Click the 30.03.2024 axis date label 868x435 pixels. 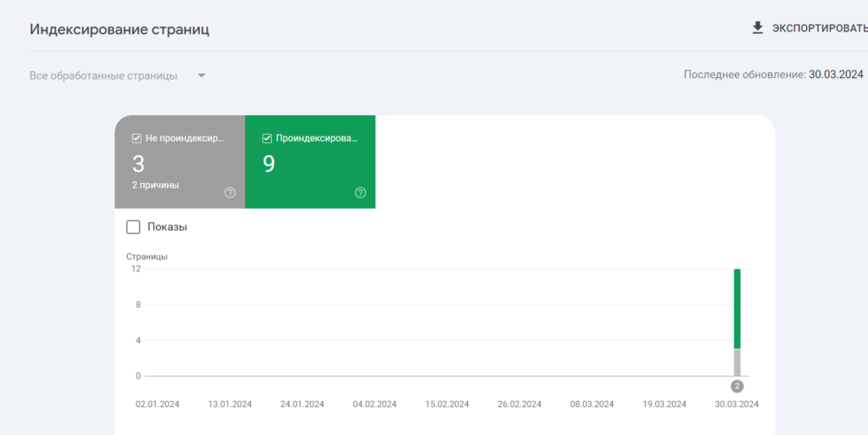pyautogui.click(x=737, y=404)
